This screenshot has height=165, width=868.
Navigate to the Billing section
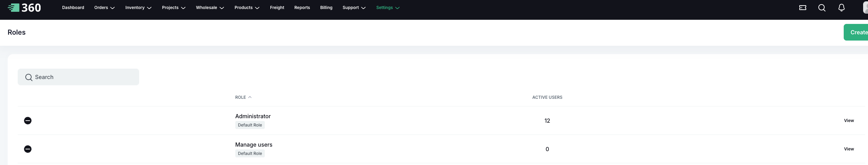[x=326, y=8]
